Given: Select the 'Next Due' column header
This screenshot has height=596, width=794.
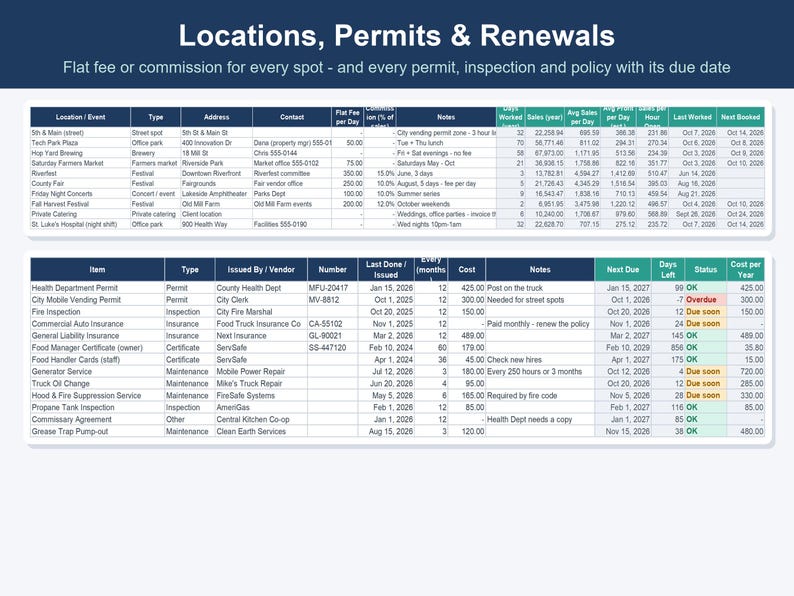Looking at the screenshot, I should (x=622, y=269).
